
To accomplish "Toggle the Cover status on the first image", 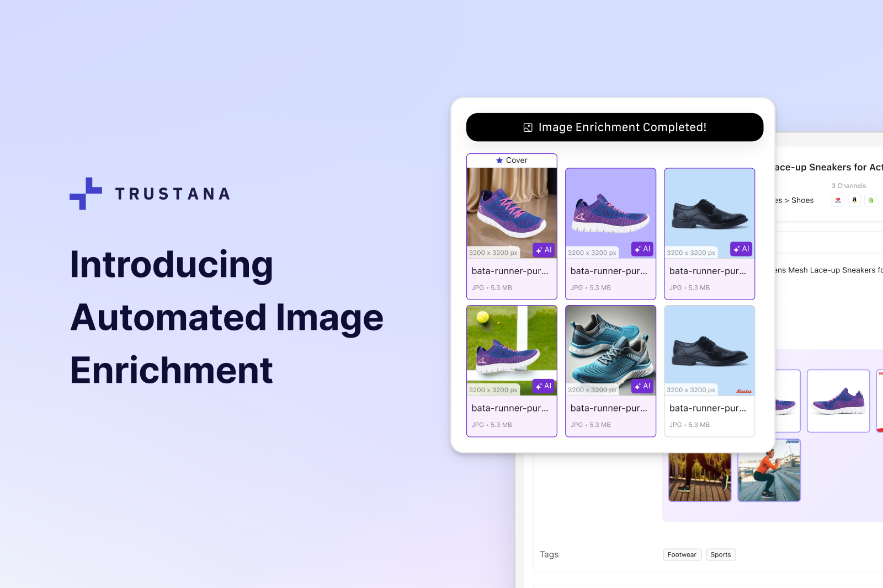I will click(x=512, y=160).
